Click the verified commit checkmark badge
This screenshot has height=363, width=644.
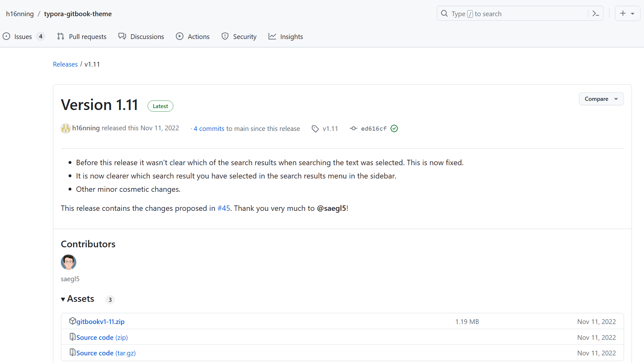tap(394, 128)
